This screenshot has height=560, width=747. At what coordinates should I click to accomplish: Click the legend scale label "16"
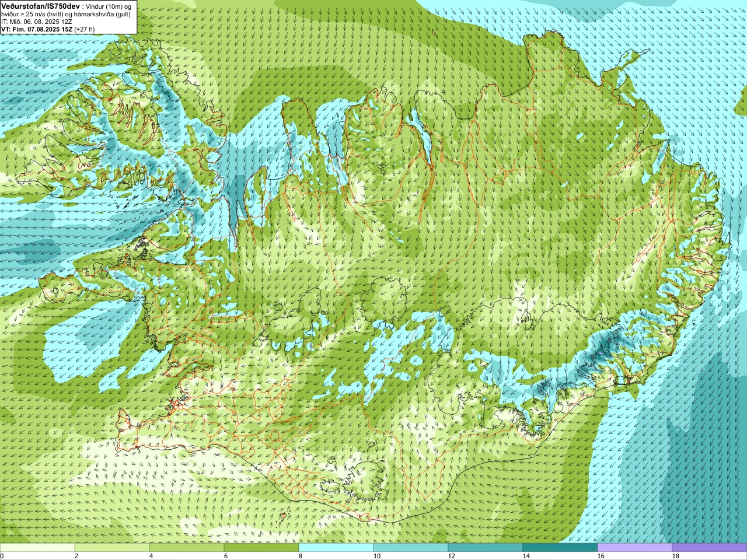[601, 556]
